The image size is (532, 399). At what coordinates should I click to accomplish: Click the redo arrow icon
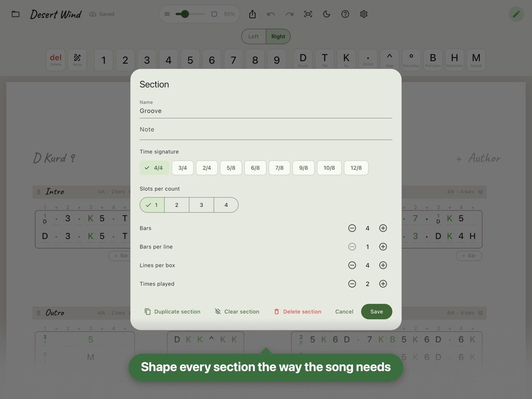[290, 14]
